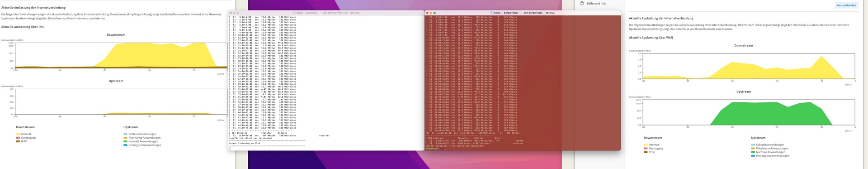Click the green zoom button of borg@raspi terminal
The height and width of the screenshot is (169, 868).
435,13
